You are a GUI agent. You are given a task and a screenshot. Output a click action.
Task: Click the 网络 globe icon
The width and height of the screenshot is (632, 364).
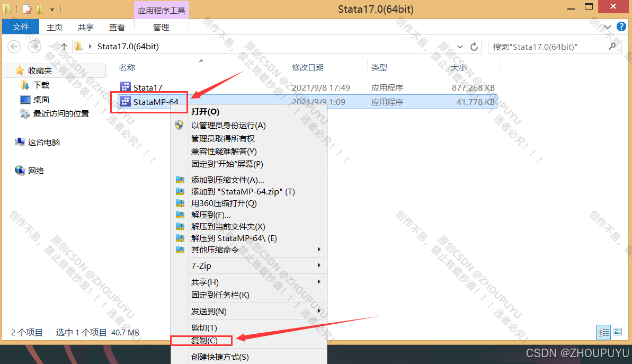(20, 171)
